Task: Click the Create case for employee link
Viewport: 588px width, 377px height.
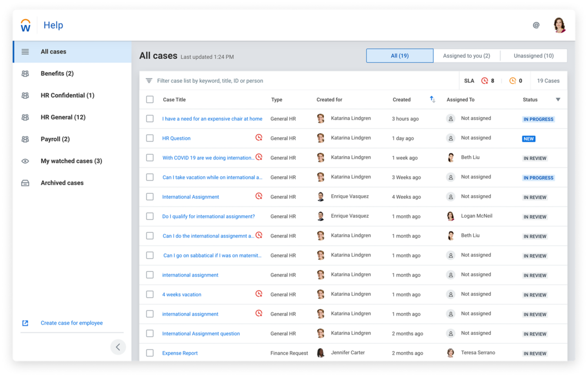Action: click(x=71, y=323)
